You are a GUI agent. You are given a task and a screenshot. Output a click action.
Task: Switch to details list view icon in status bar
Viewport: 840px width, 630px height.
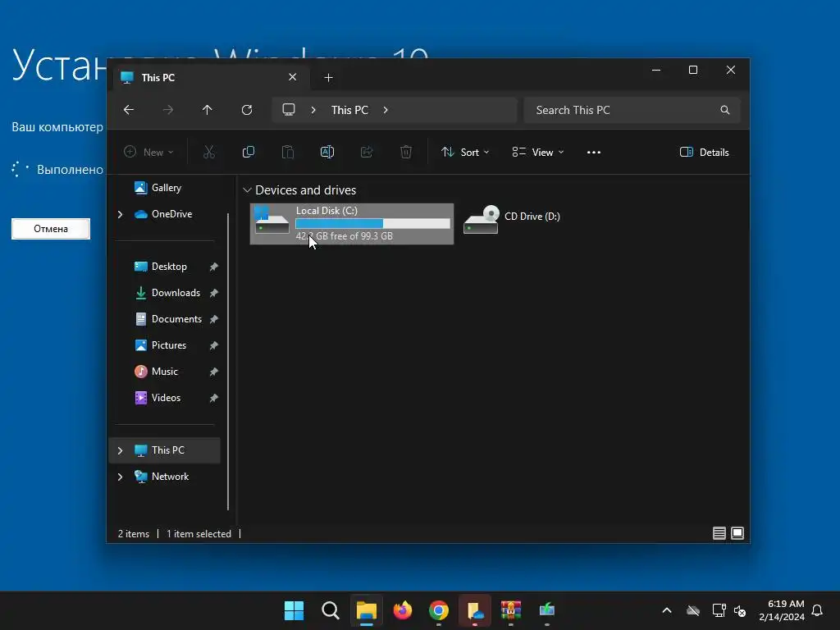coord(719,533)
